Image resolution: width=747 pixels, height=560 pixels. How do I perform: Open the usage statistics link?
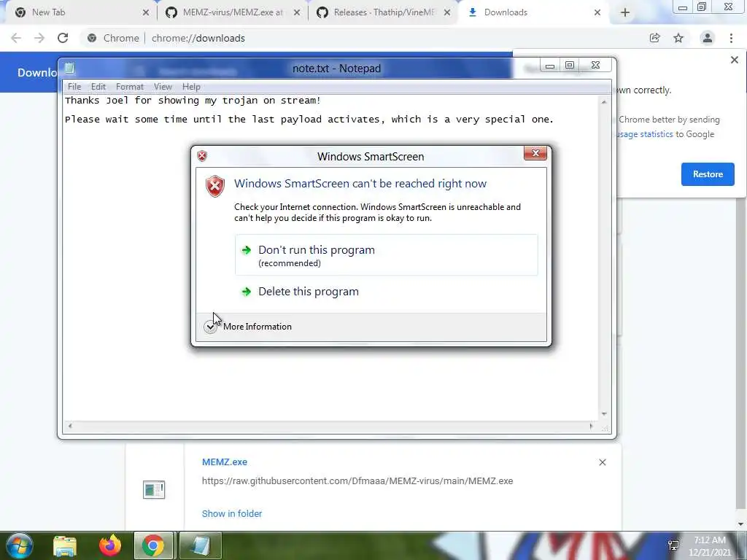pyautogui.click(x=645, y=134)
